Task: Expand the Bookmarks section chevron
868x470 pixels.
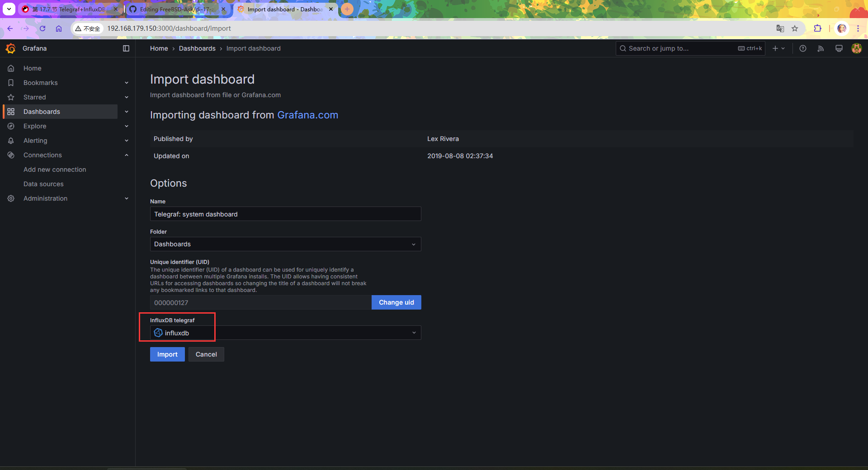Action: (127, 83)
